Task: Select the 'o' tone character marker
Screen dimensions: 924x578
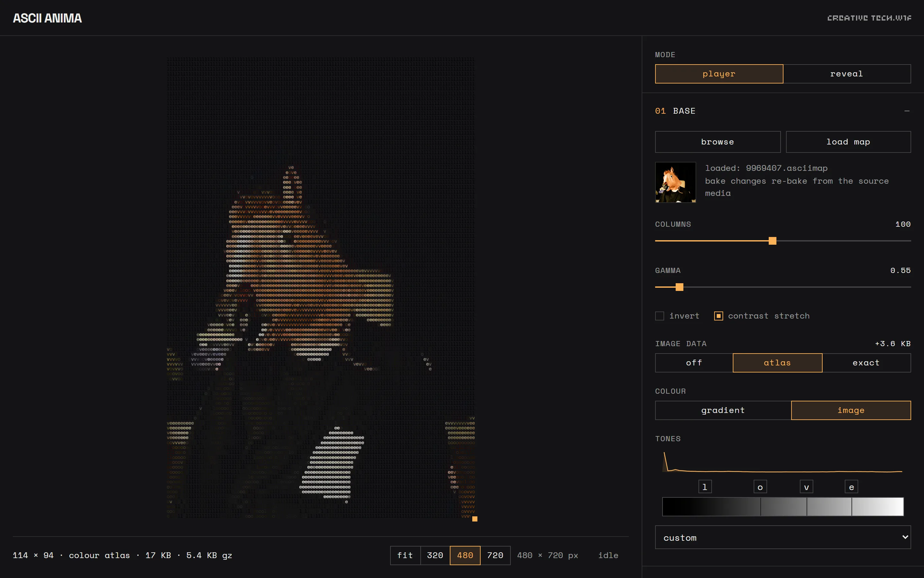Action: point(760,486)
